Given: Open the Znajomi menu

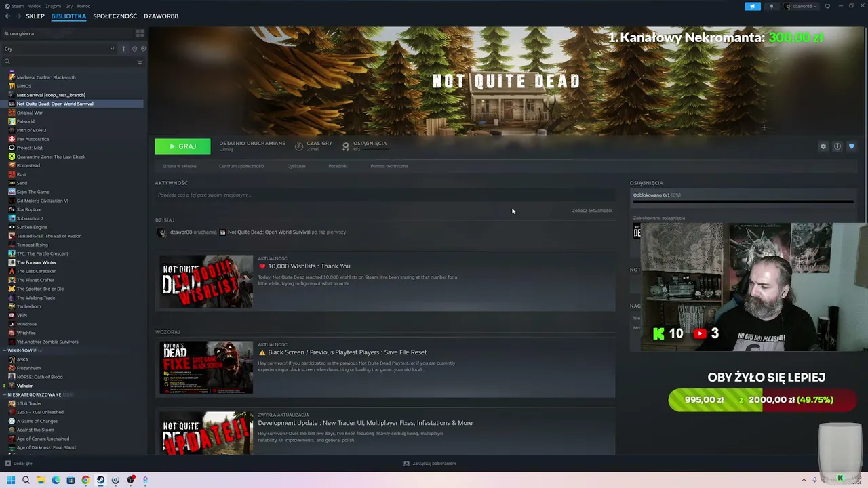Looking at the screenshot, I should coord(53,6).
